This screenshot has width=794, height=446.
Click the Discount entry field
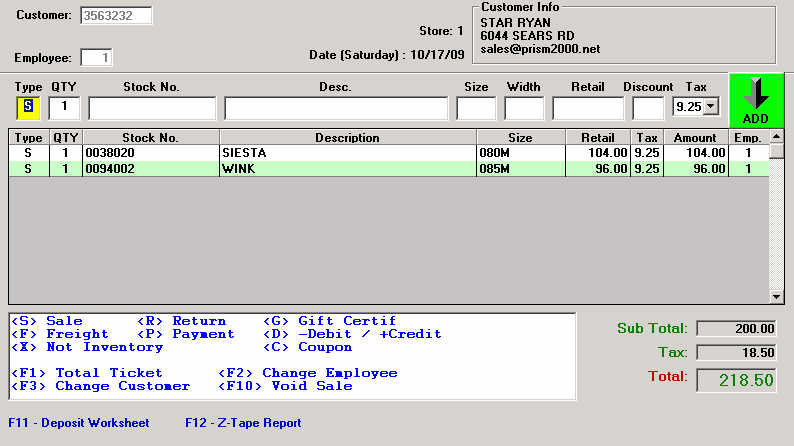[648, 107]
